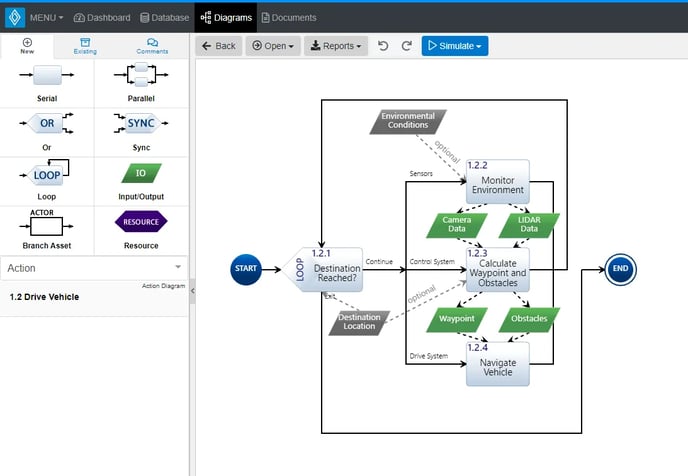Image resolution: width=688 pixels, height=476 pixels.
Task: Click the redo arrow icon
Action: coord(406,46)
